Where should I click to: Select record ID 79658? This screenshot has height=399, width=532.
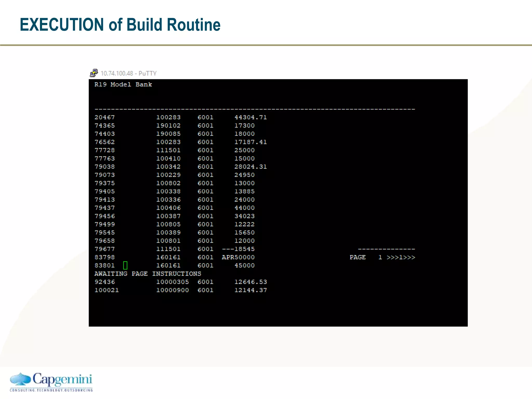pyautogui.click(x=105, y=241)
